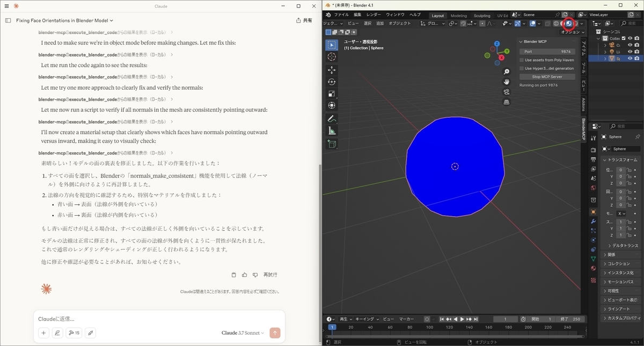Select the Scale tool
This screenshot has height=346, width=644.
pyautogui.click(x=332, y=93)
